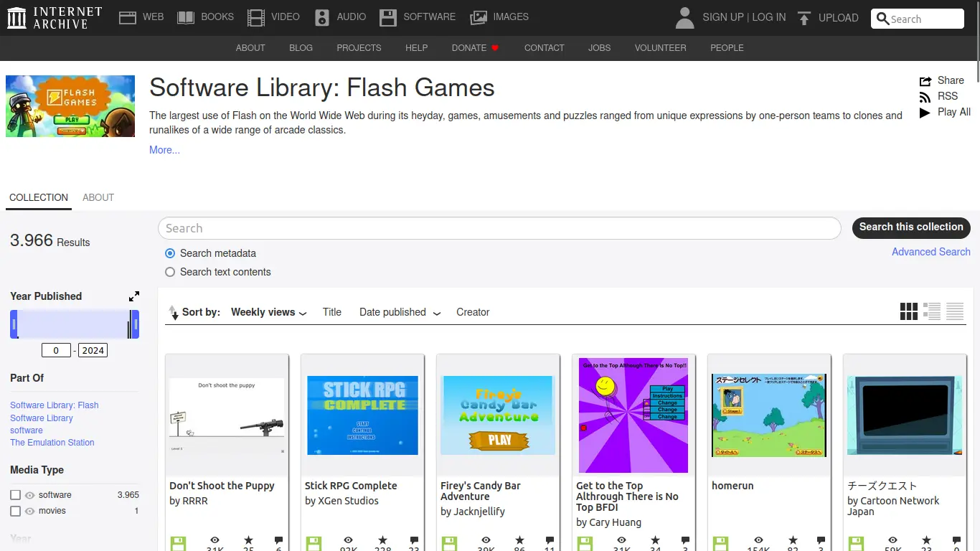Open the Cartoon Network Japan game thumbnail
This screenshot has height=551, width=980.
pyautogui.click(x=905, y=416)
